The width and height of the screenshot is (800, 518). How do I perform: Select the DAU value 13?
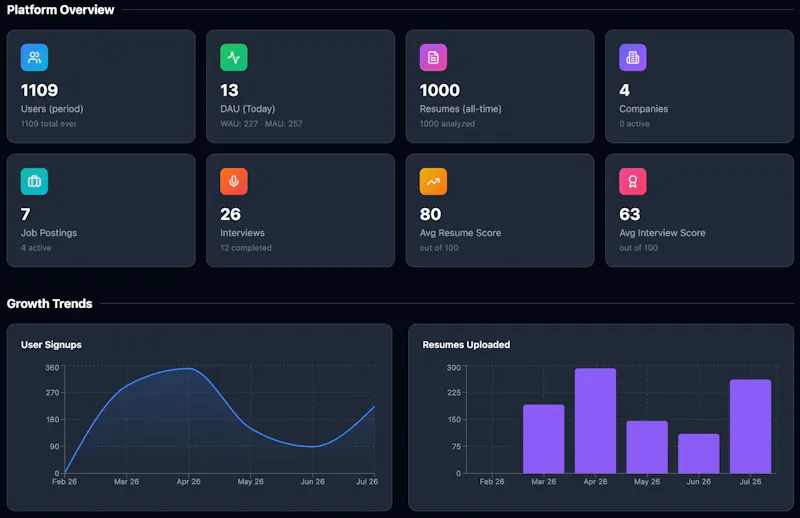pos(229,90)
